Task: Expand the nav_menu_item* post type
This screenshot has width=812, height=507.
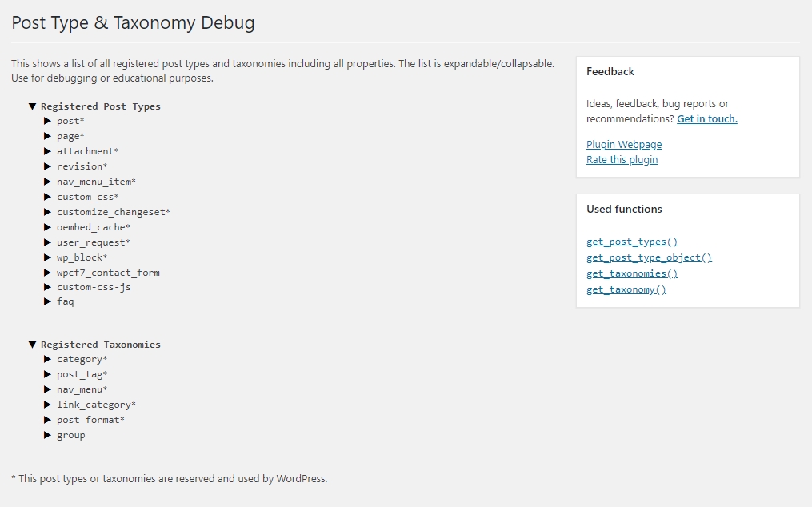Action: click(x=48, y=182)
